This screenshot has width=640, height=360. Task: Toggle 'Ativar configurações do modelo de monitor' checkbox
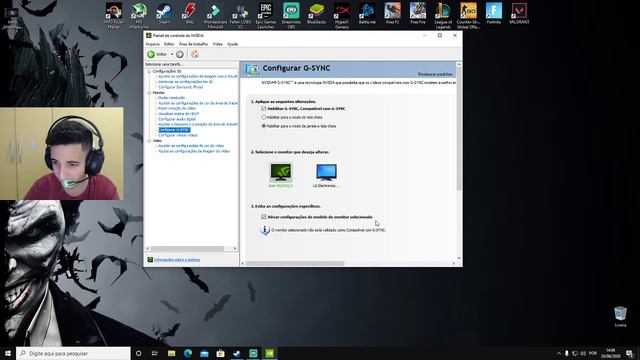[x=264, y=217]
